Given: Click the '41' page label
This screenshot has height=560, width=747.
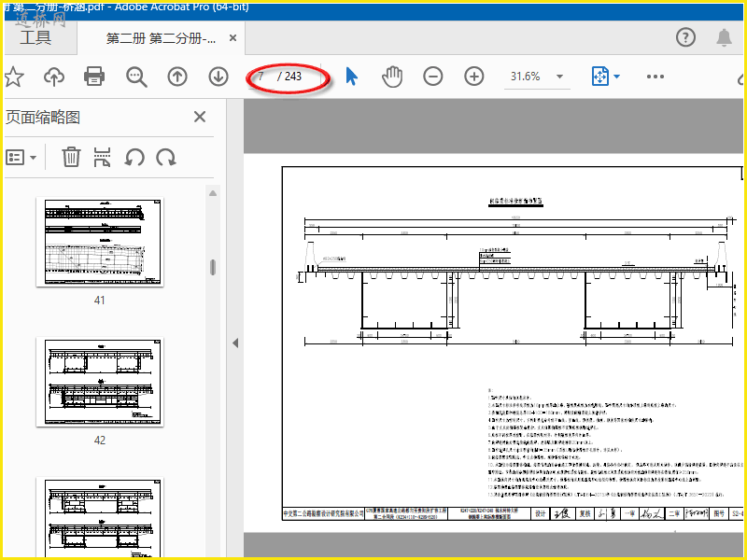Looking at the screenshot, I should (x=100, y=301).
